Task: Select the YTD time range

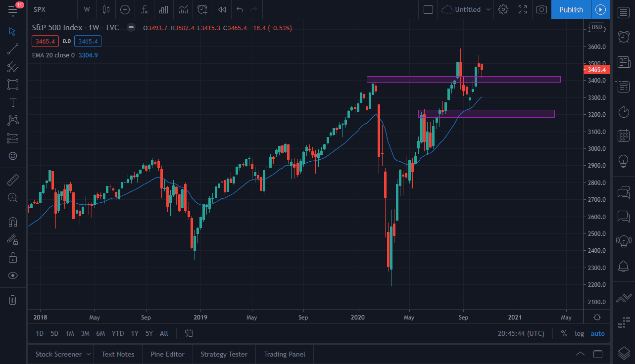Action: coord(117,333)
